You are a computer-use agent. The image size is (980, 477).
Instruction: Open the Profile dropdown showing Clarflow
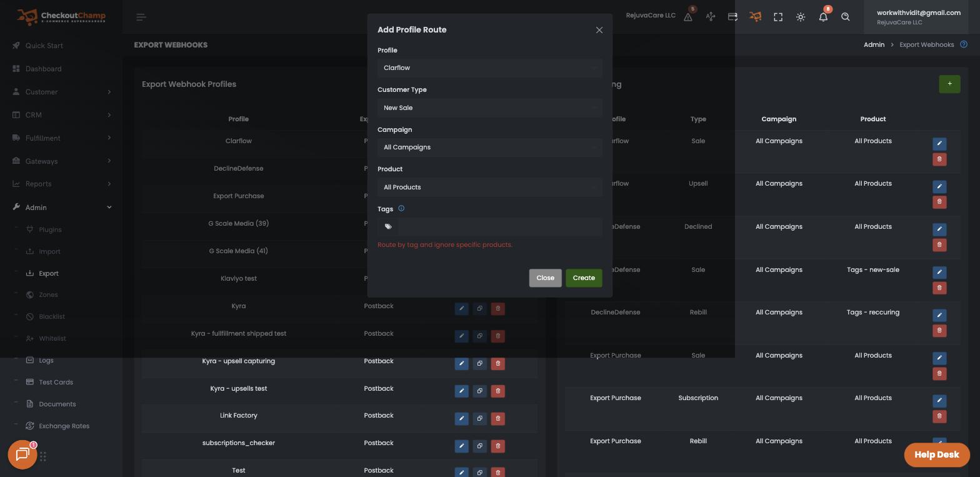pyautogui.click(x=490, y=68)
